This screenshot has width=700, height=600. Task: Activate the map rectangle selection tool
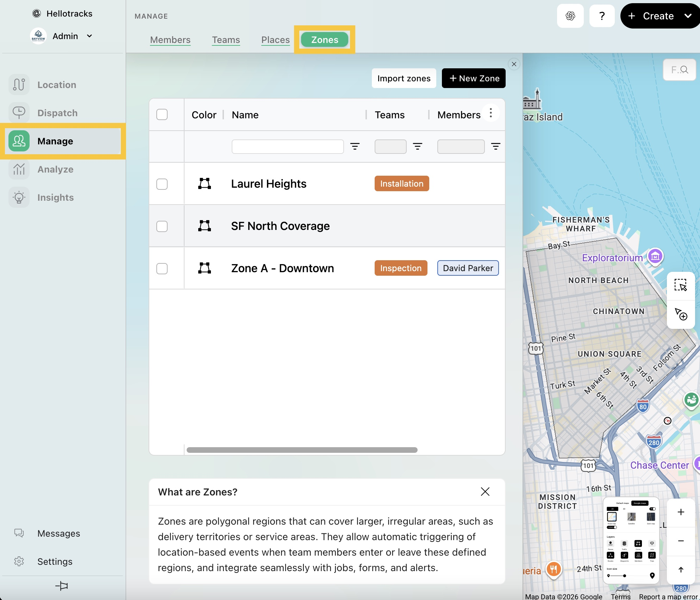click(680, 285)
